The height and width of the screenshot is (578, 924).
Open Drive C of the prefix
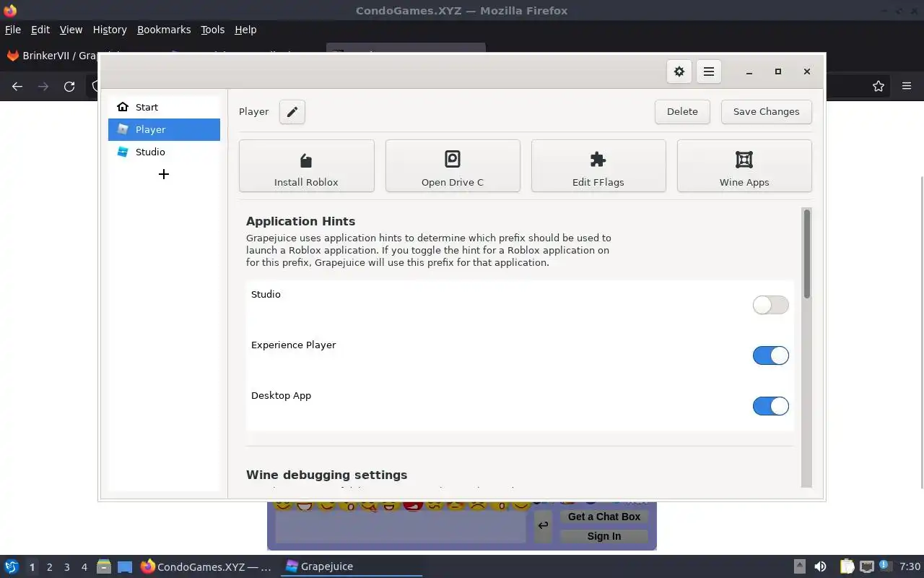coord(453,166)
